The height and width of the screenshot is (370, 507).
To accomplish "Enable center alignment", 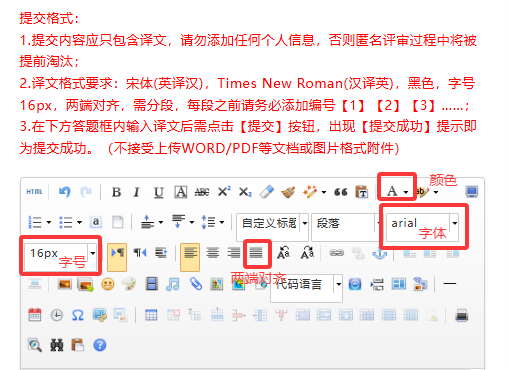I will tap(213, 253).
